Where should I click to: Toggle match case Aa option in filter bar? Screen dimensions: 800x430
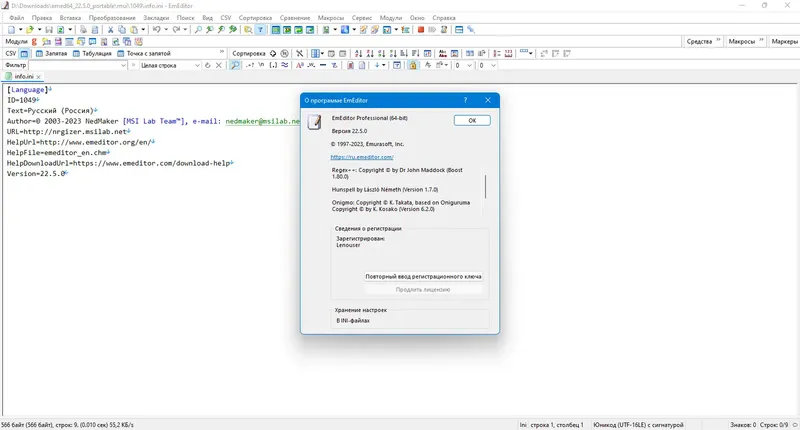click(x=299, y=65)
